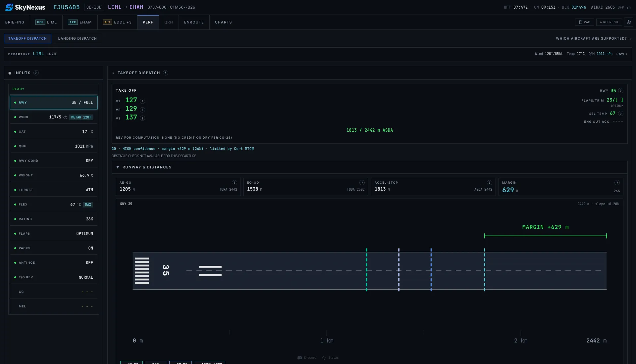Edit the WEIGHT 66.9 t field
The height and width of the screenshot is (364, 636).
coord(54,175)
